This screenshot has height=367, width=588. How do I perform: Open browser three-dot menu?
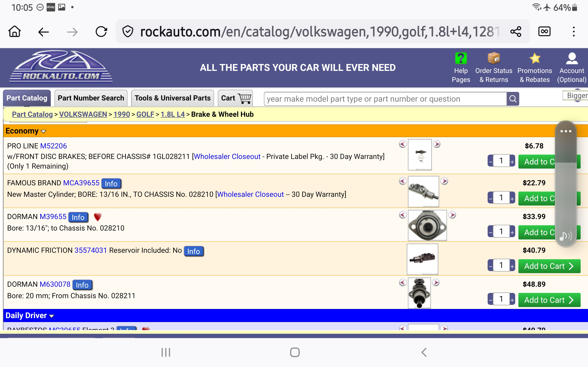(x=574, y=32)
